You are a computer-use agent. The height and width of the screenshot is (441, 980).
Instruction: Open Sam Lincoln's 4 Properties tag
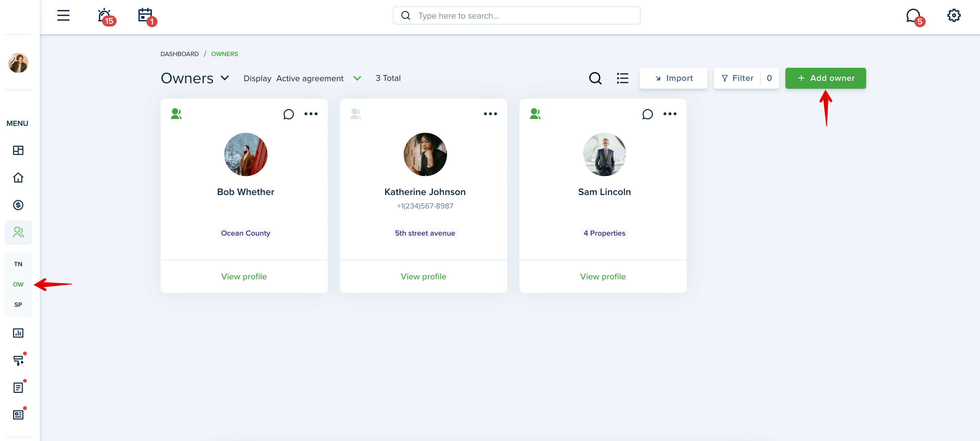click(x=604, y=233)
